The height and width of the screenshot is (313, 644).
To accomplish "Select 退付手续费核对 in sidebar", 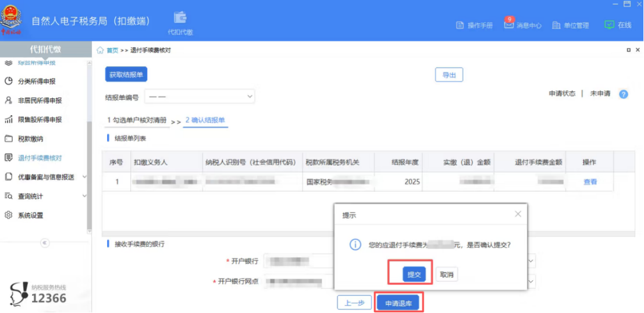I will coord(40,158).
